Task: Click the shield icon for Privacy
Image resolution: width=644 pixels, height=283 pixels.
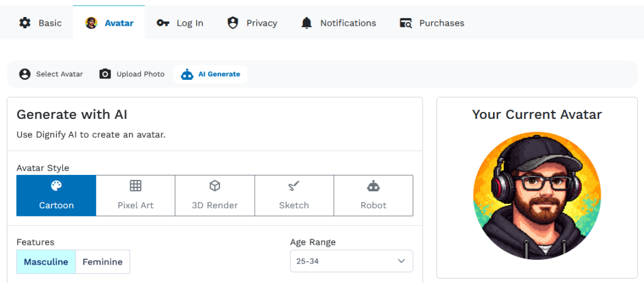Action: click(x=233, y=23)
